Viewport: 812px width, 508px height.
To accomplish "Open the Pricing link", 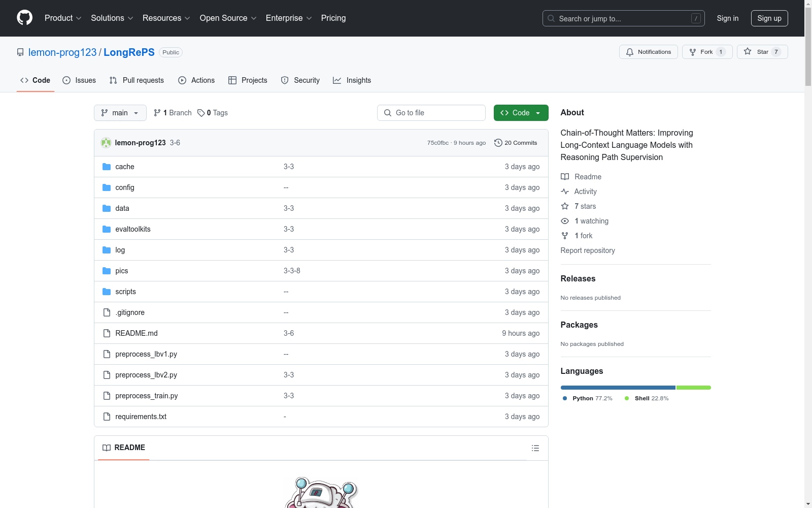I will [333, 18].
